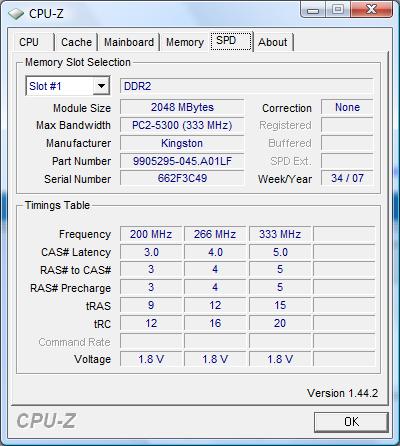The width and height of the screenshot is (400, 446).
Task: Switch to the Cache tab
Action: point(76,42)
